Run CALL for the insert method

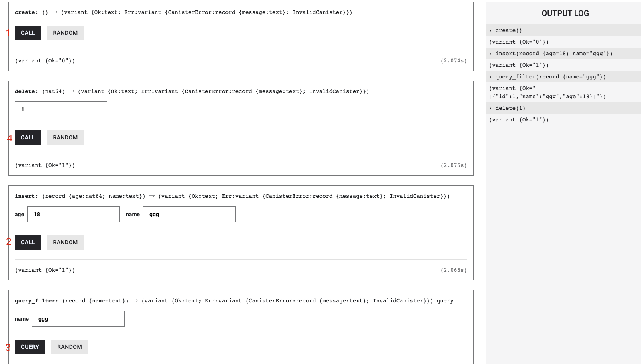pyautogui.click(x=28, y=242)
